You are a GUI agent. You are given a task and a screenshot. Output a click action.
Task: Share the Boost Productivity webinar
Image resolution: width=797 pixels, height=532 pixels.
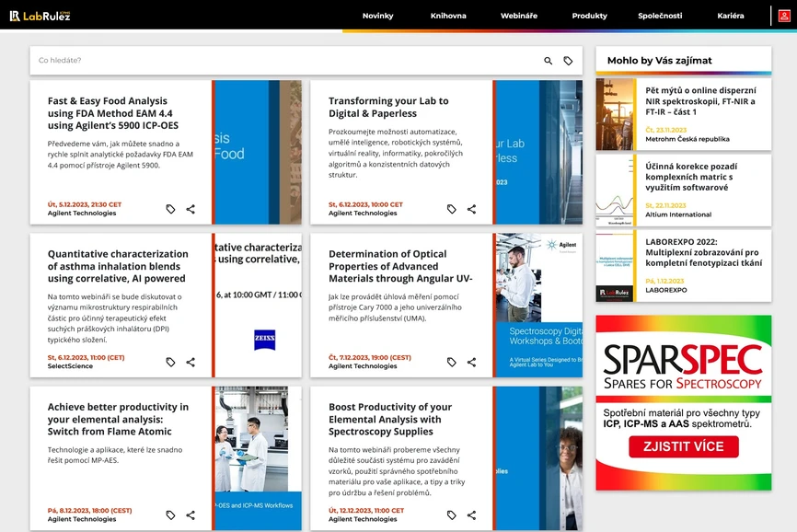(472, 515)
